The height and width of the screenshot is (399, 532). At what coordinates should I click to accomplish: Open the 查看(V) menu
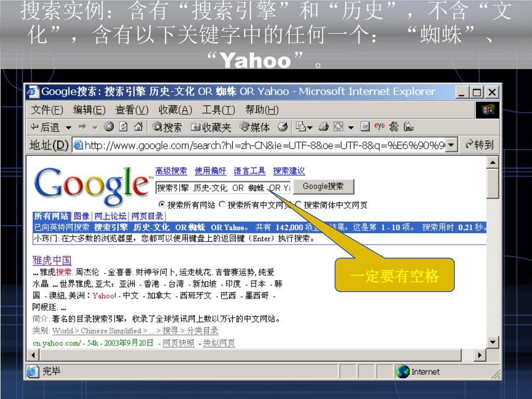click(132, 110)
